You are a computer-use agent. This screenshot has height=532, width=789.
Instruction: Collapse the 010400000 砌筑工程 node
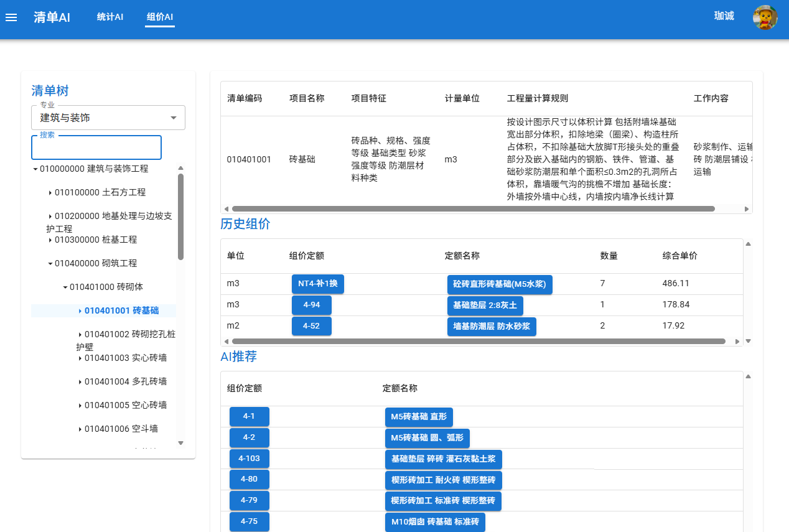(50, 264)
